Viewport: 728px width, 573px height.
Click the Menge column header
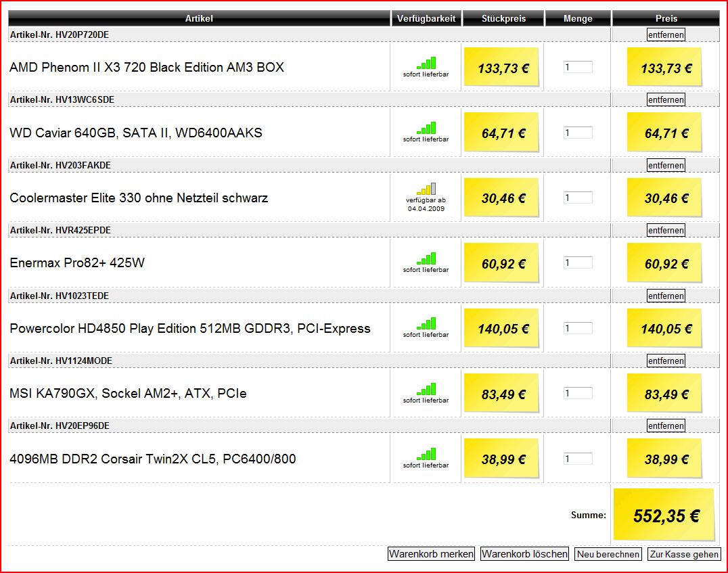(x=578, y=18)
